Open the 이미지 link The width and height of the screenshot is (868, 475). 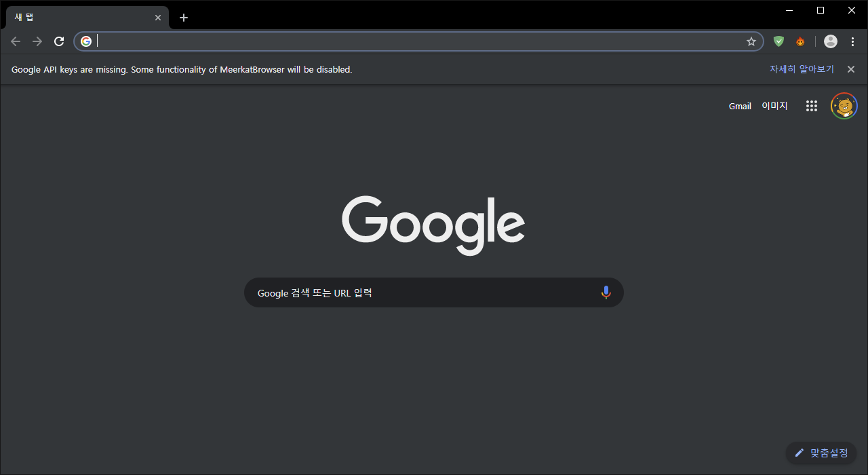pyautogui.click(x=774, y=106)
